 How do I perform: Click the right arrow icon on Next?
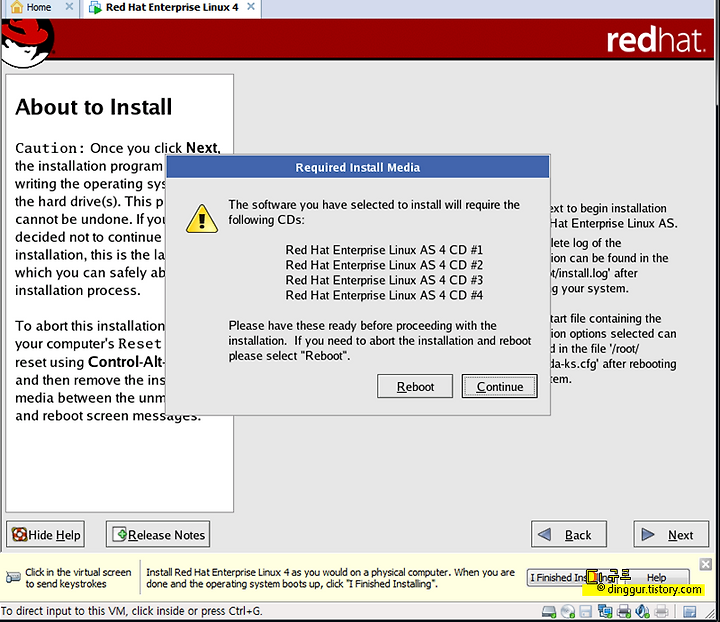pos(648,534)
